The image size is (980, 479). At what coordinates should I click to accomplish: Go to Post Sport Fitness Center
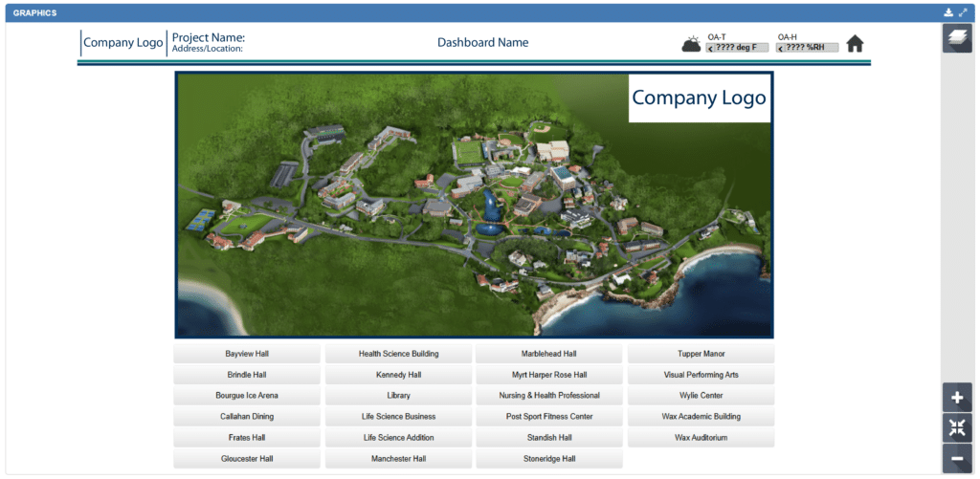point(549,417)
